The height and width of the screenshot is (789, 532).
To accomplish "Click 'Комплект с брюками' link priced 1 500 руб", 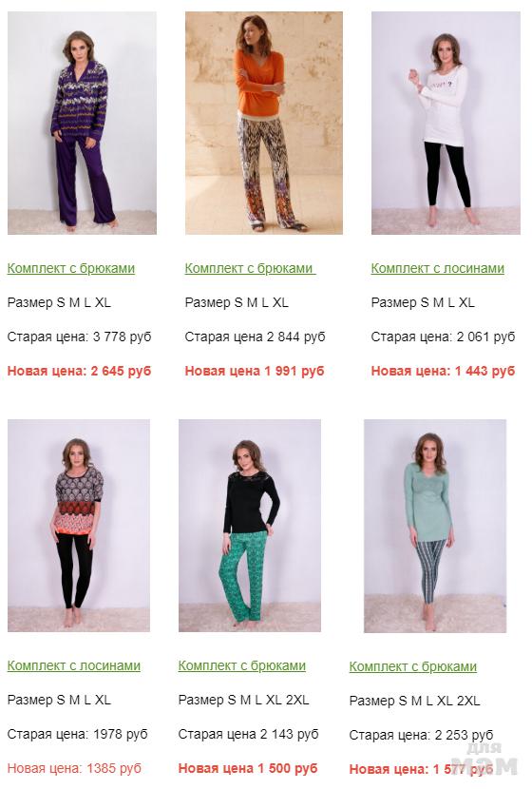I will coord(242,665).
